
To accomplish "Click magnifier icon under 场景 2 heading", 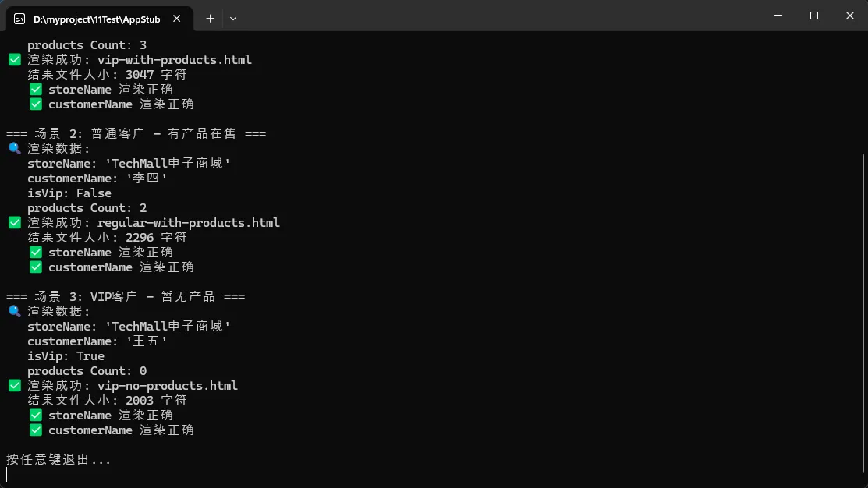I will coord(14,149).
